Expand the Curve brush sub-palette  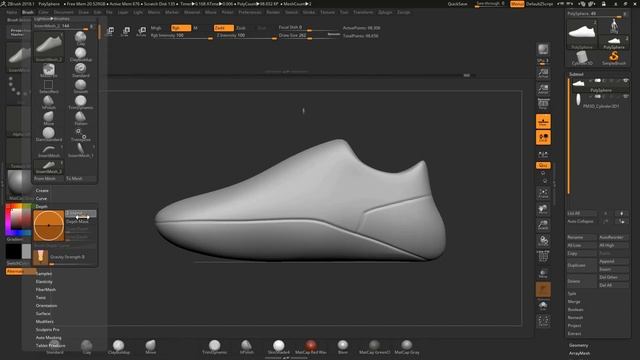point(41,198)
